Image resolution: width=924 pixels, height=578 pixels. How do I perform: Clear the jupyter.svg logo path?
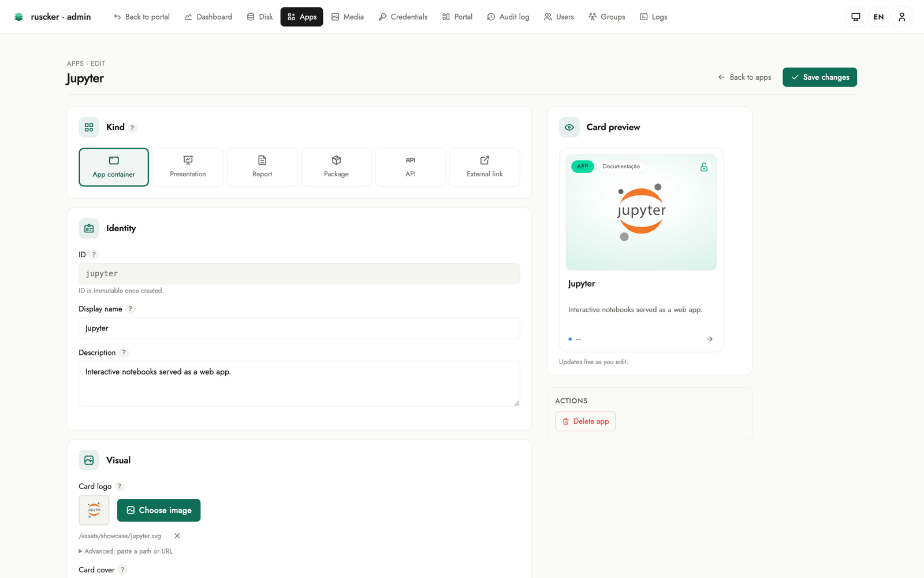pos(177,536)
